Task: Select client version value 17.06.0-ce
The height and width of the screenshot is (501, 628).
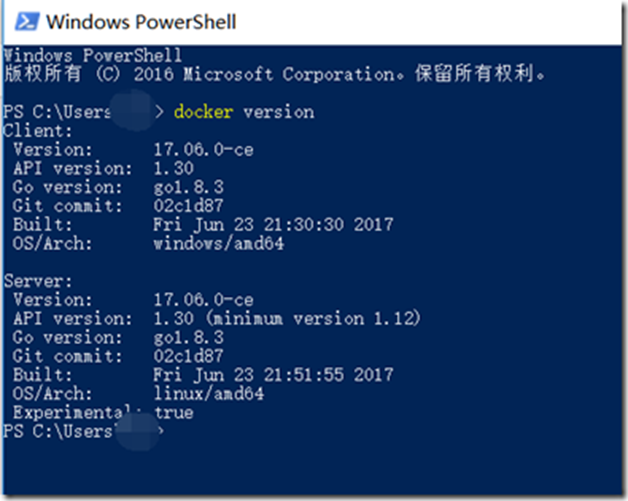Action: pos(203,150)
